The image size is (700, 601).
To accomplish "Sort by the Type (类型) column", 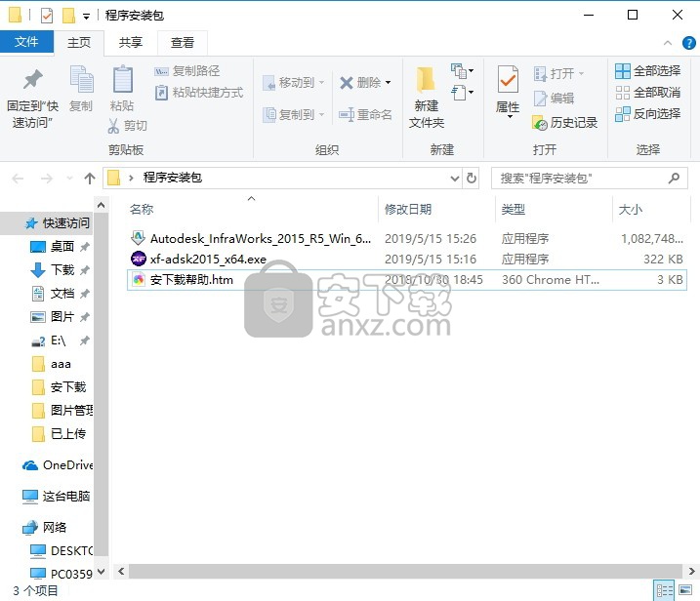I will click(513, 209).
